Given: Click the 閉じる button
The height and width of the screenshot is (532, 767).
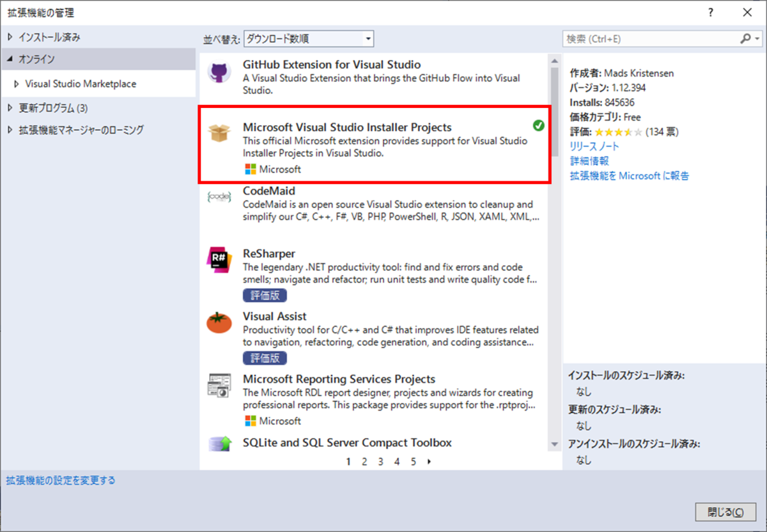Looking at the screenshot, I should pyautogui.click(x=725, y=512).
